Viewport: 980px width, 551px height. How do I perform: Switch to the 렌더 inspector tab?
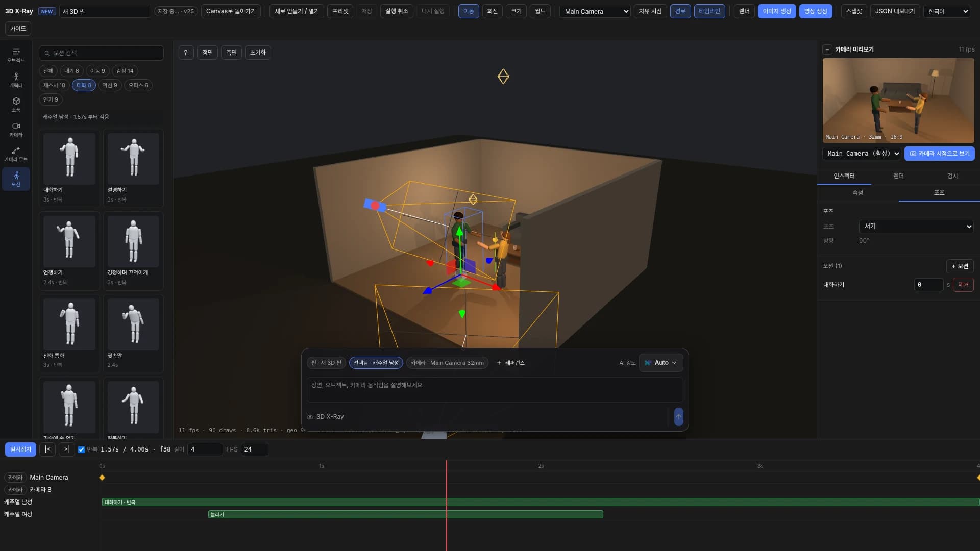click(898, 176)
